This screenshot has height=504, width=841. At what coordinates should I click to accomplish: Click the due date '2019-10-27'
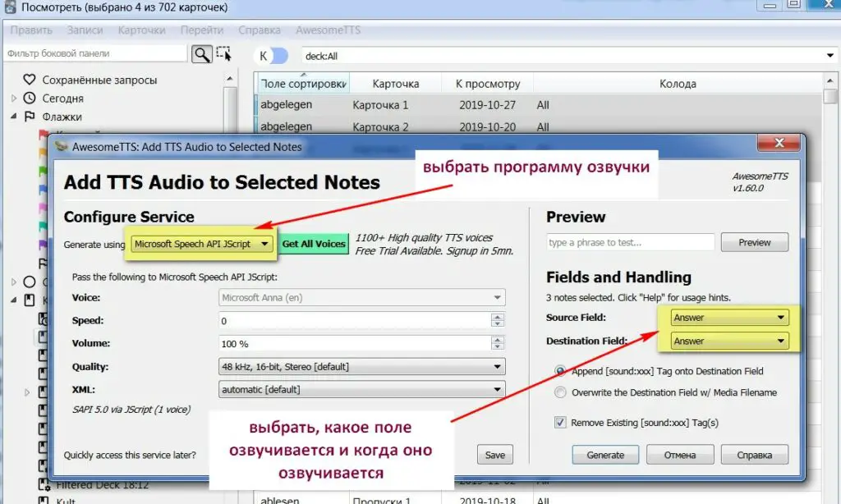coord(487,105)
